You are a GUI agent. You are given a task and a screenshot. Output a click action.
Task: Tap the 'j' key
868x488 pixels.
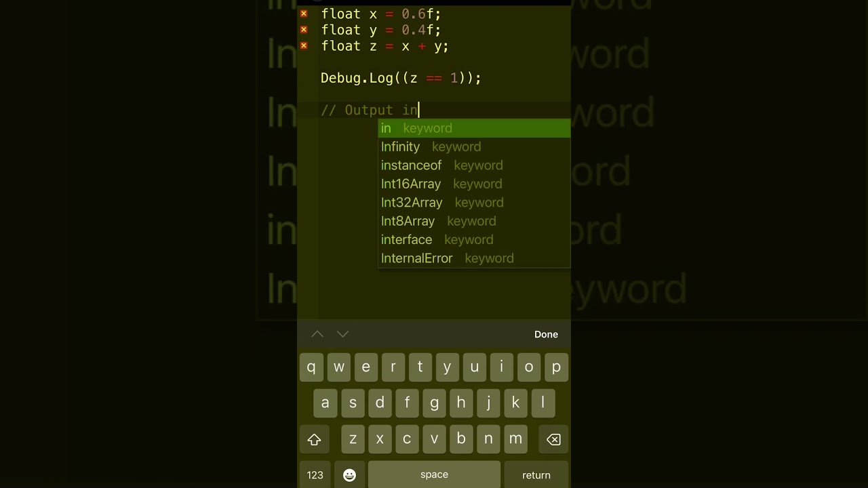click(488, 403)
